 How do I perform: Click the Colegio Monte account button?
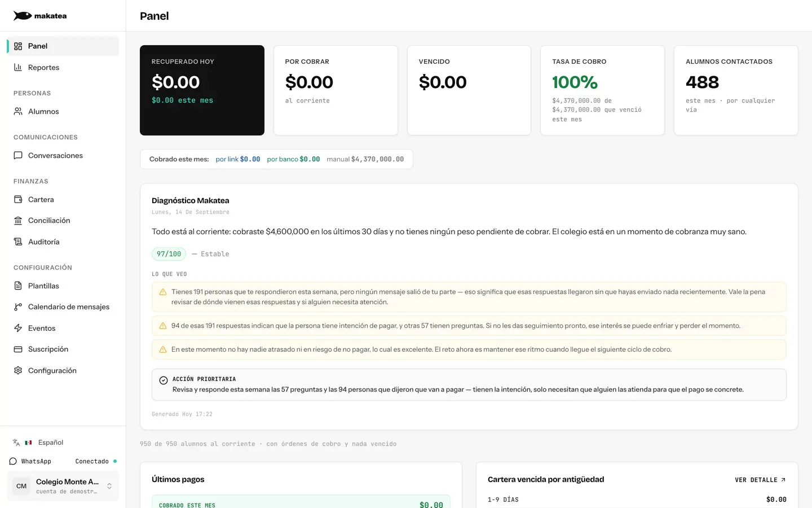pyautogui.click(x=63, y=486)
